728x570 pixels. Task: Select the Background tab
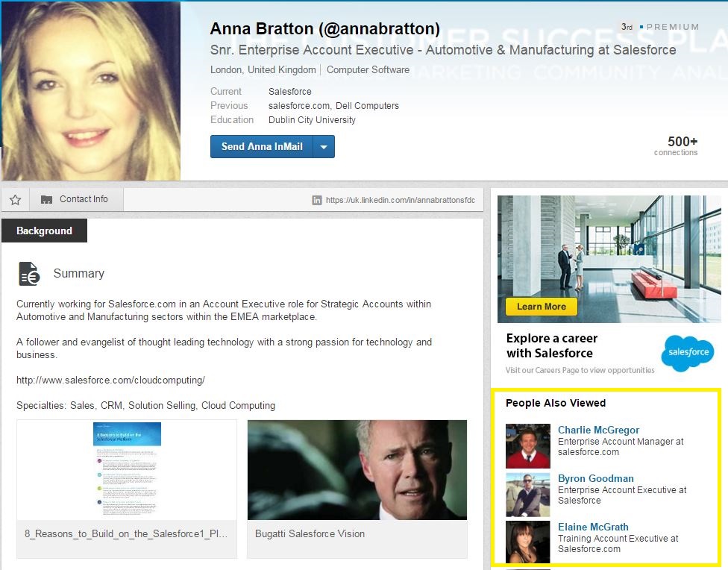tap(44, 231)
